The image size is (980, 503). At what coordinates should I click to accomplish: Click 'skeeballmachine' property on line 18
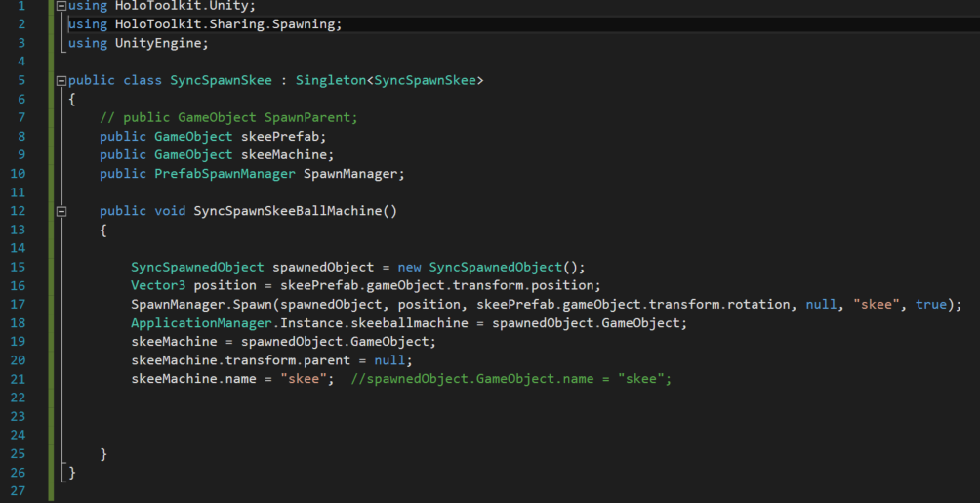(409, 323)
